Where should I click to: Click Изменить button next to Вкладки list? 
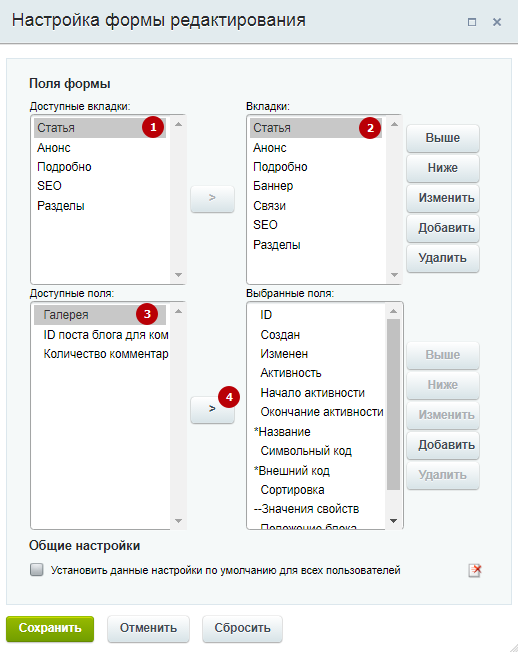(443, 198)
